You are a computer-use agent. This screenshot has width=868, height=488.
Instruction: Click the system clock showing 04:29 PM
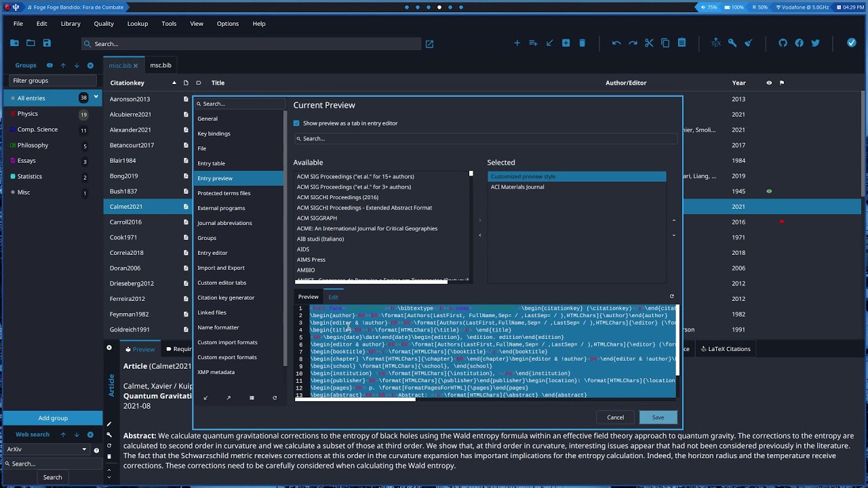(x=851, y=7)
